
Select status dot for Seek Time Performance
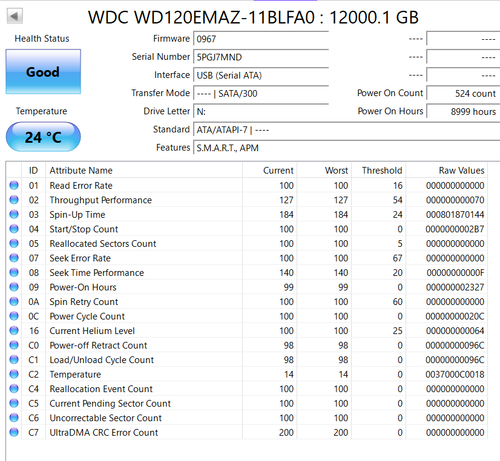14,272
